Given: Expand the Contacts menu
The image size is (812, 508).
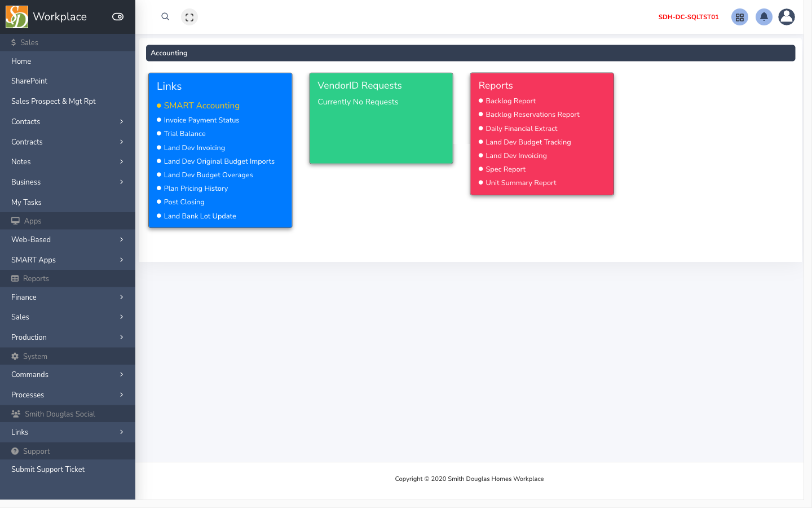Looking at the screenshot, I should click(x=68, y=122).
